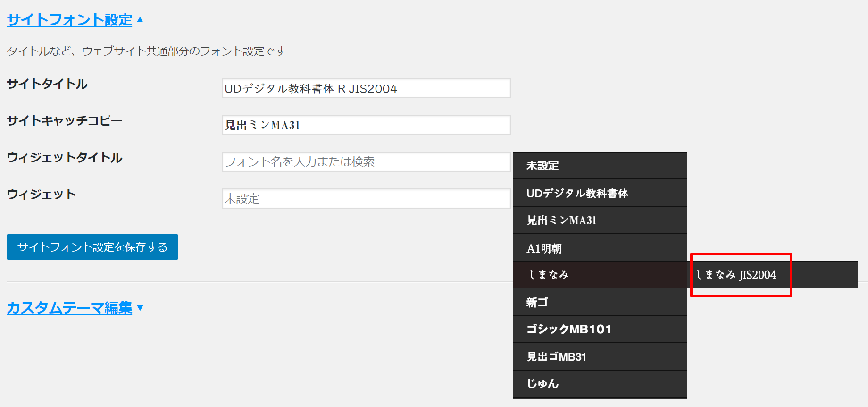Expand the カスタムテーマ編集 arrow
The height and width of the screenshot is (407, 868).
(140, 308)
